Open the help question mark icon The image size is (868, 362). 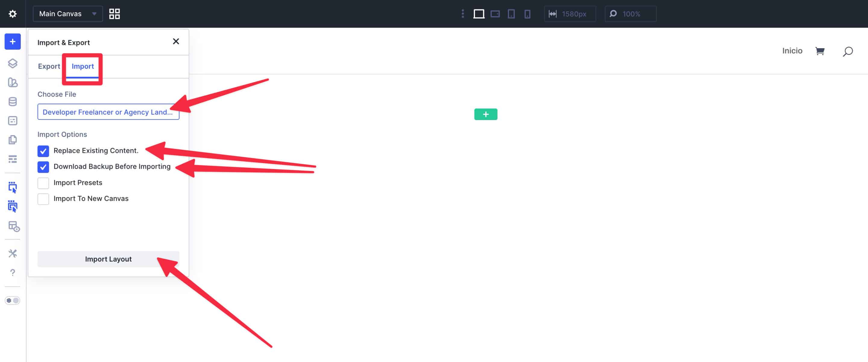[x=12, y=272]
